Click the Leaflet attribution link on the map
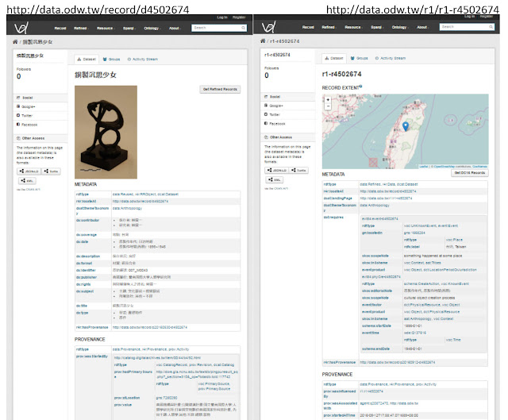Screen dimensions: 508x420 424,167
